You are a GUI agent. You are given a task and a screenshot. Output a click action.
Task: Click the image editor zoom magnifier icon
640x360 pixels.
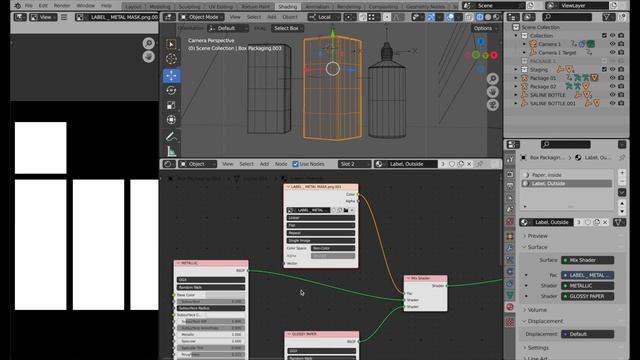[x=149, y=43]
